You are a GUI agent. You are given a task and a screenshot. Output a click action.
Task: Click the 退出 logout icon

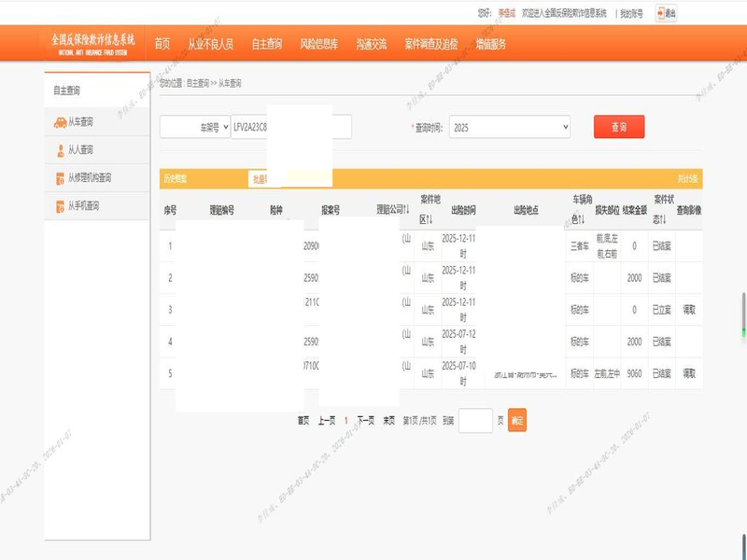pyautogui.click(x=661, y=13)
